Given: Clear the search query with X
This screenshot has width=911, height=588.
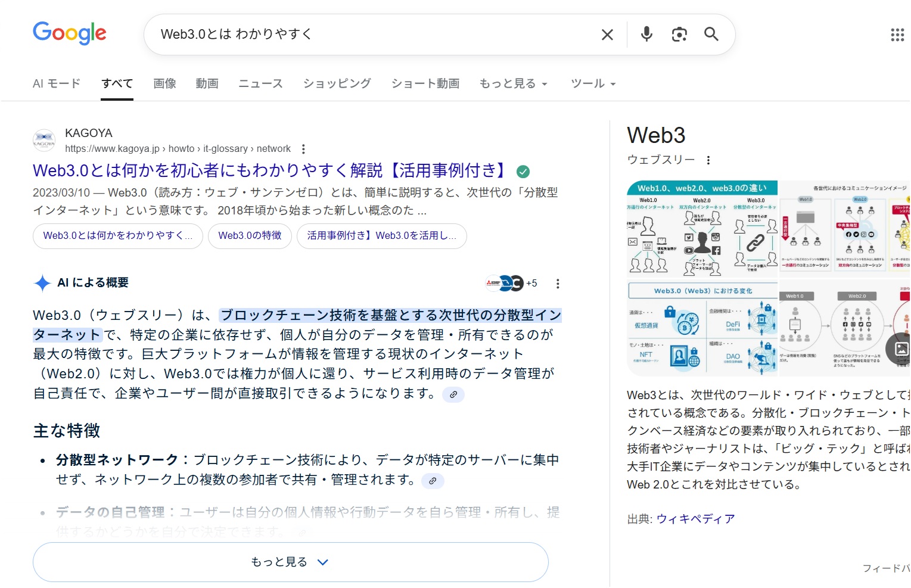Looking at the screenshot, I should click(x=607, y=35).
